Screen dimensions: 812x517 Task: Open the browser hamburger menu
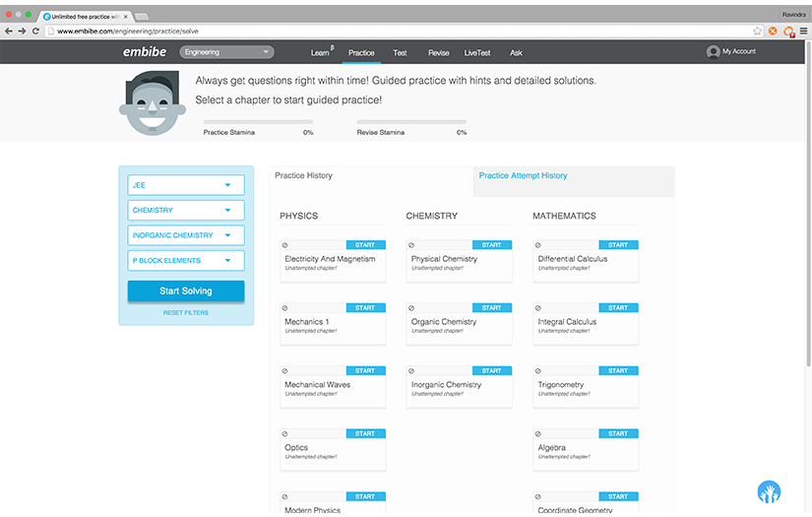(803, 32)
